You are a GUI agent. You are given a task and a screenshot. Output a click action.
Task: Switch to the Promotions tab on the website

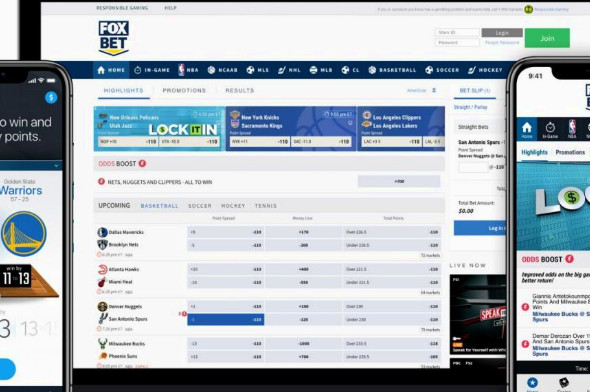184,91
